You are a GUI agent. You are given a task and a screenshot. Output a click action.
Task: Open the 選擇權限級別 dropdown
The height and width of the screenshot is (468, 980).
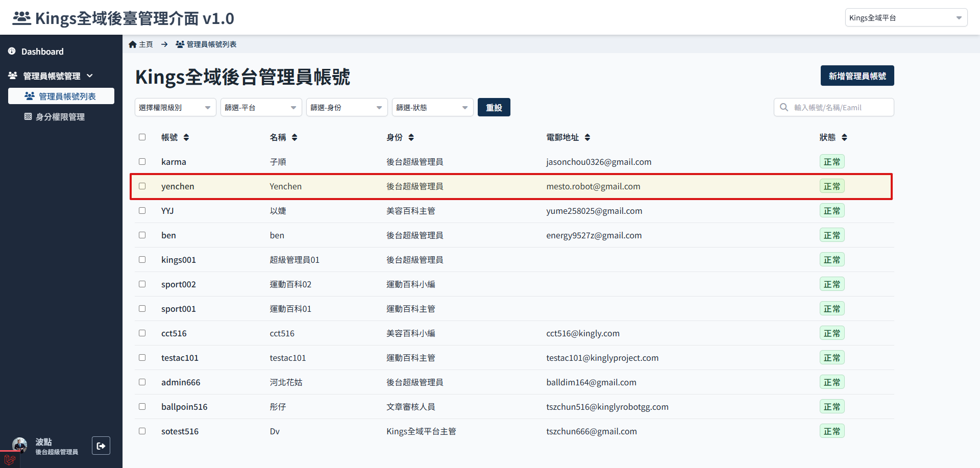pos(176,107)
